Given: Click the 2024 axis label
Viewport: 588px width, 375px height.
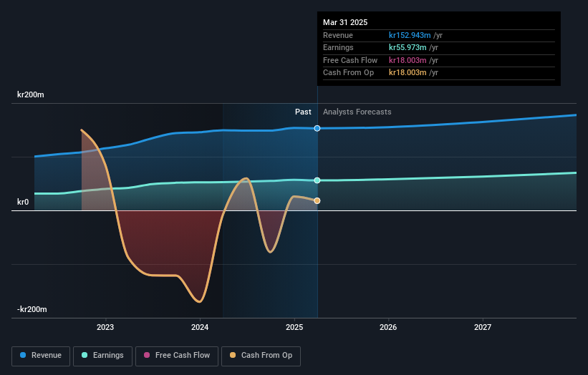Looking at the screenshot, I should coord(200,328).
